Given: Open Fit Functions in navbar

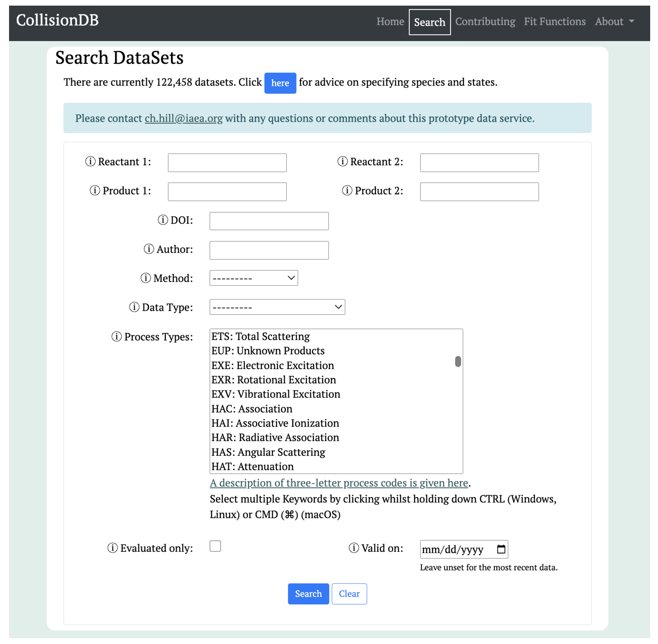Looking at the screenshot, I should 555,22.
